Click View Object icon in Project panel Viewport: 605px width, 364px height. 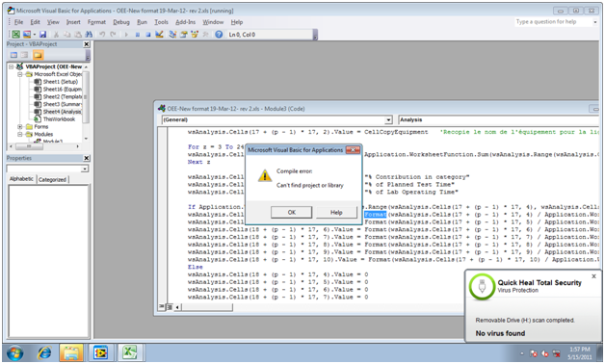tap(25, 55)
